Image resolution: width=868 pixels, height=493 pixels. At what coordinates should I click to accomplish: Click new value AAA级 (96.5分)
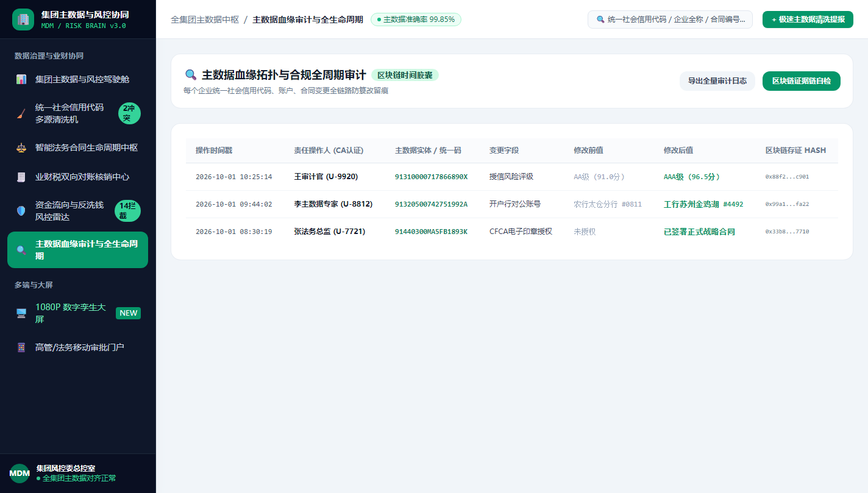[x=692, y=177]
